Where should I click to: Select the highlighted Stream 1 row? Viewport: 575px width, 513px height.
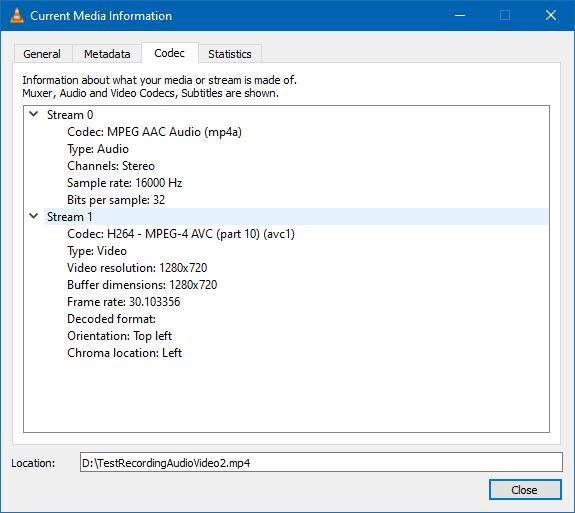[x=296, y=217]
